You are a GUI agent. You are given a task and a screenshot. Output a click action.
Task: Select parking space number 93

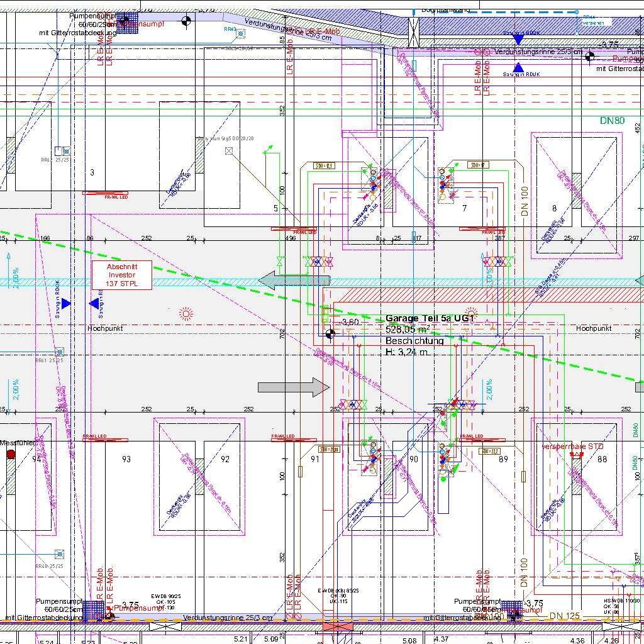pyautogui.click(x=126, y=458)
